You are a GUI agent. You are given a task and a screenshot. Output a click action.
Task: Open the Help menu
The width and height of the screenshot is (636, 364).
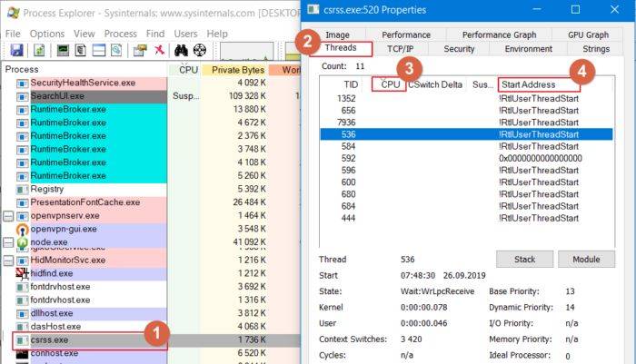217,34
